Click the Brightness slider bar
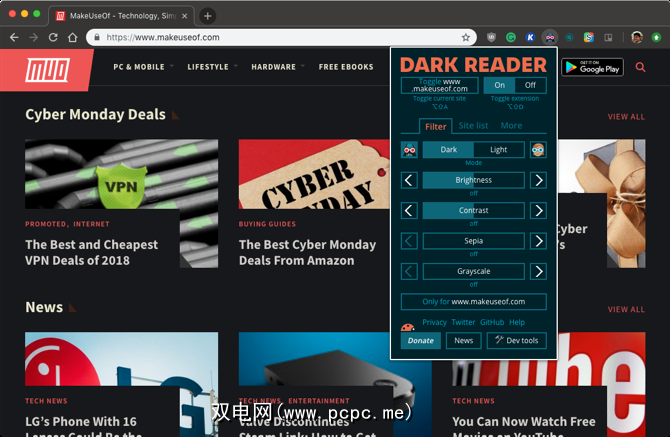The image size is (670, 437). (473, 180)
